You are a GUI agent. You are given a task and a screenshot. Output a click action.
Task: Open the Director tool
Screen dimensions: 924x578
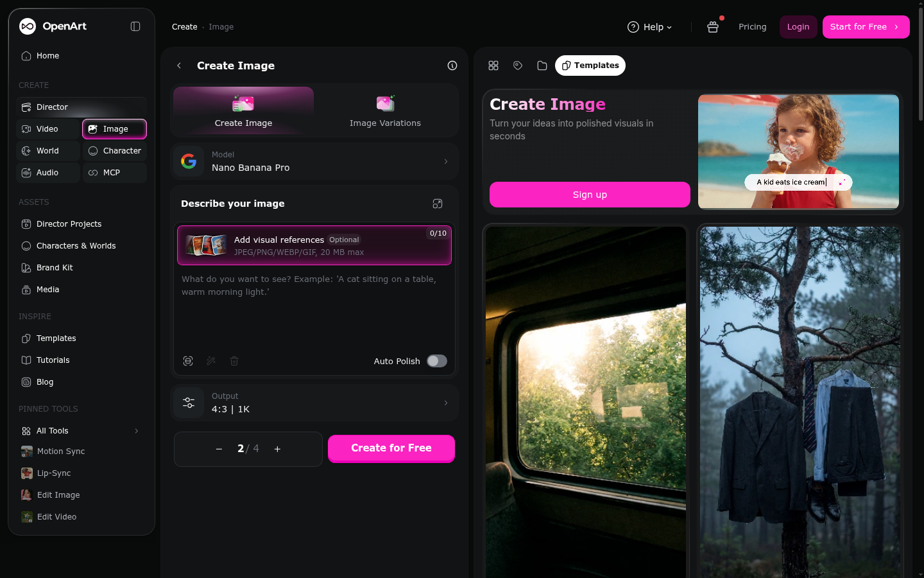81,107
